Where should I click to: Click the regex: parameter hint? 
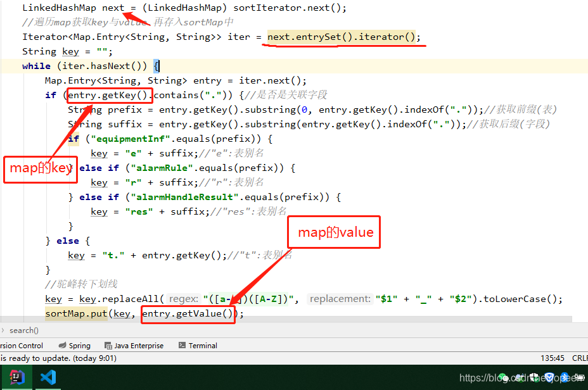[x=183, y=299]
